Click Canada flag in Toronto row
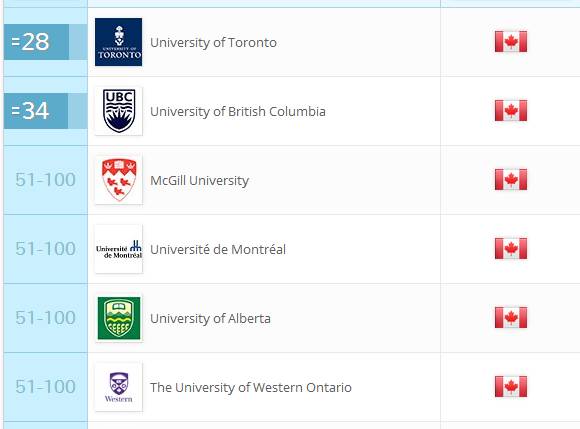Viewport: 580px width, 429px height. [x=511, y=41]
